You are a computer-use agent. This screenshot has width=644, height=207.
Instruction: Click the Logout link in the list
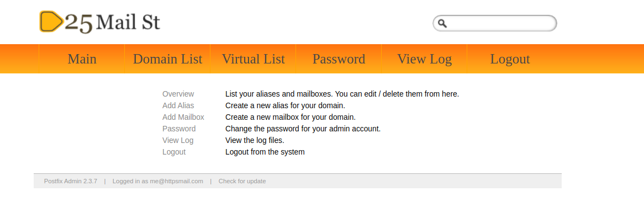(174, 152)
